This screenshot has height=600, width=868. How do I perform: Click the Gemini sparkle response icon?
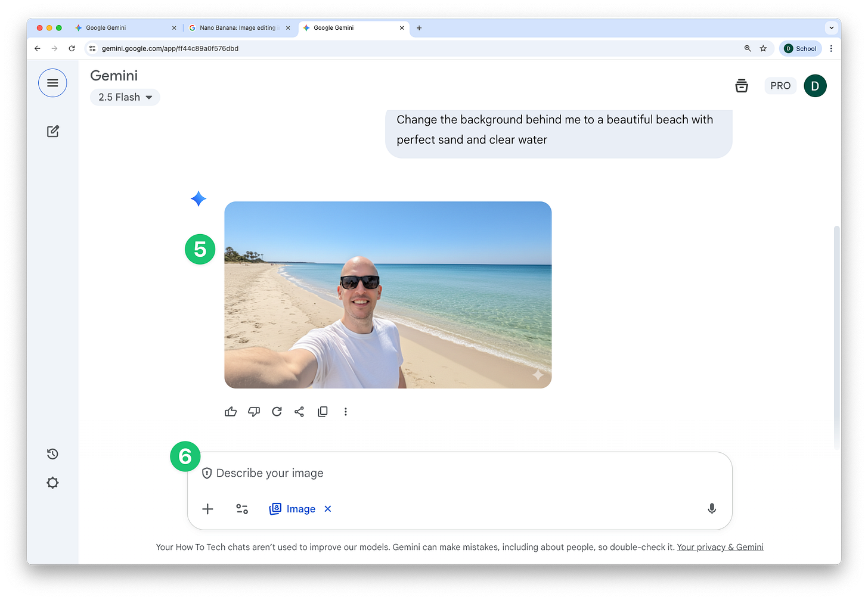(x=199, y=198)
